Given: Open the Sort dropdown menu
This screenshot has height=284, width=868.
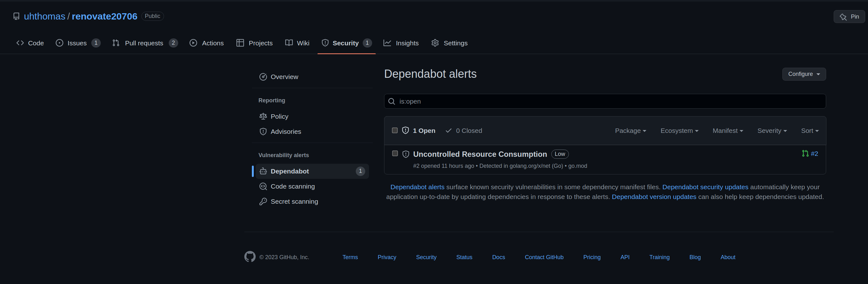Looking at the screenshot, I should (809, 131).
